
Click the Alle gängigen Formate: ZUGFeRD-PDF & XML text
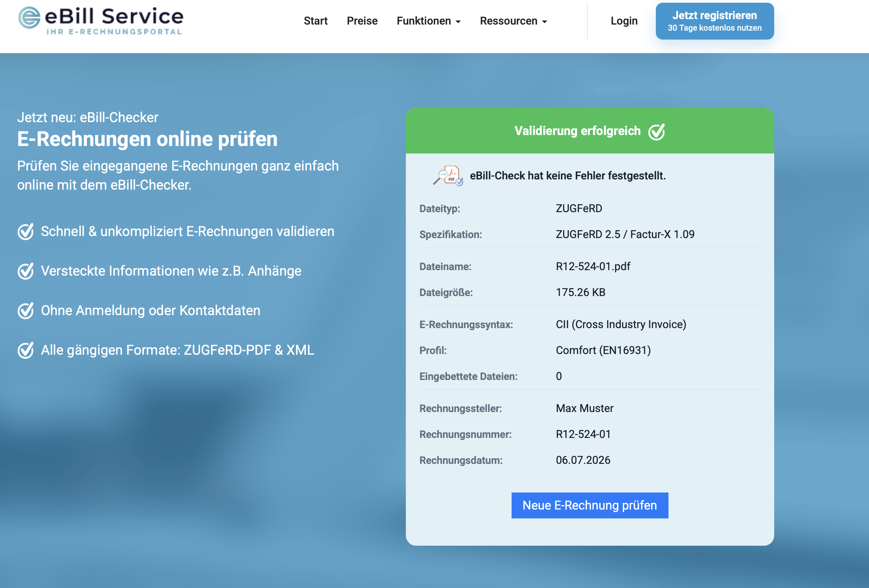click(178, 350)
